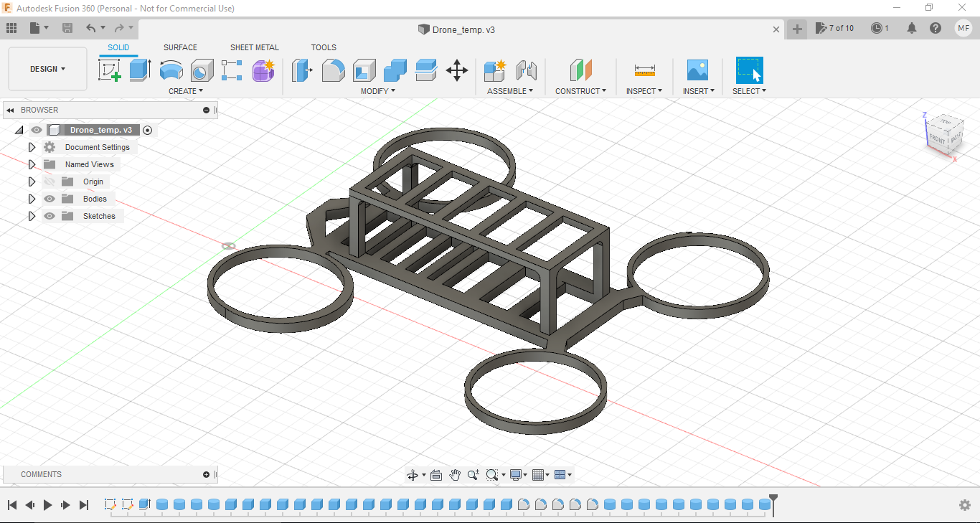The height and width of the screenshot is (523, 980).
Task: Open the Insert image icon
Action: coord(697,70)
